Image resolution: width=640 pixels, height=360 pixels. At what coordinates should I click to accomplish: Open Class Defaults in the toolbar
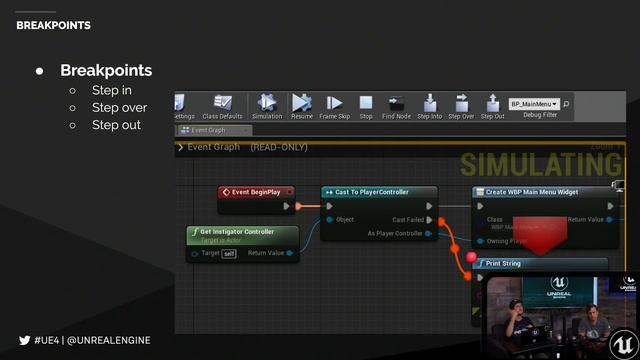coord(222,107)
